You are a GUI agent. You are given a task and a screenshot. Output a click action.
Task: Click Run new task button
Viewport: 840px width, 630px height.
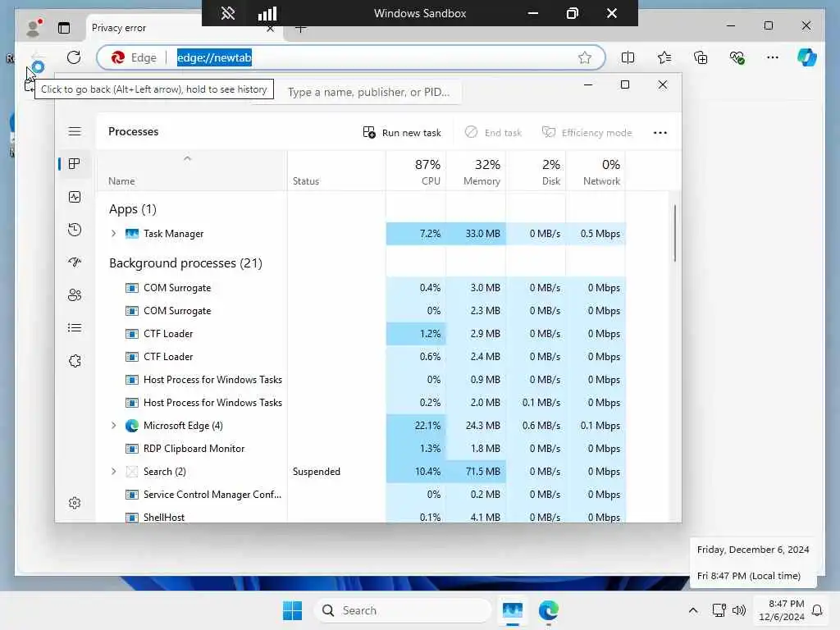pos(402,132)
